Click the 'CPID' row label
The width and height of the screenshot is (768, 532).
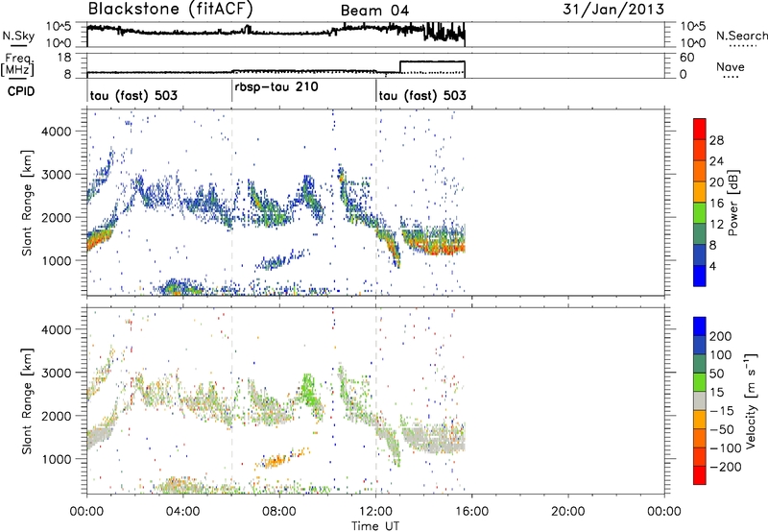(x=21, y=91)
